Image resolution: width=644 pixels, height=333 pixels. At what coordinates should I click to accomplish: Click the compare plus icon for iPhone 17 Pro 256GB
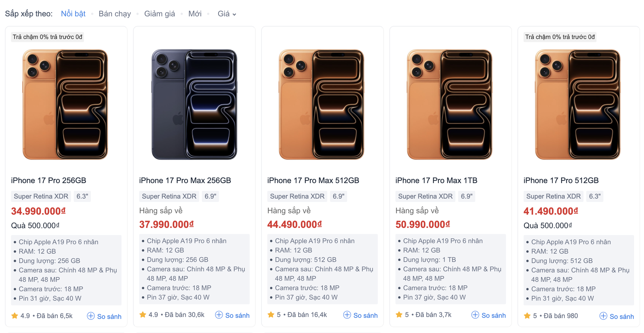pos(91,316)
